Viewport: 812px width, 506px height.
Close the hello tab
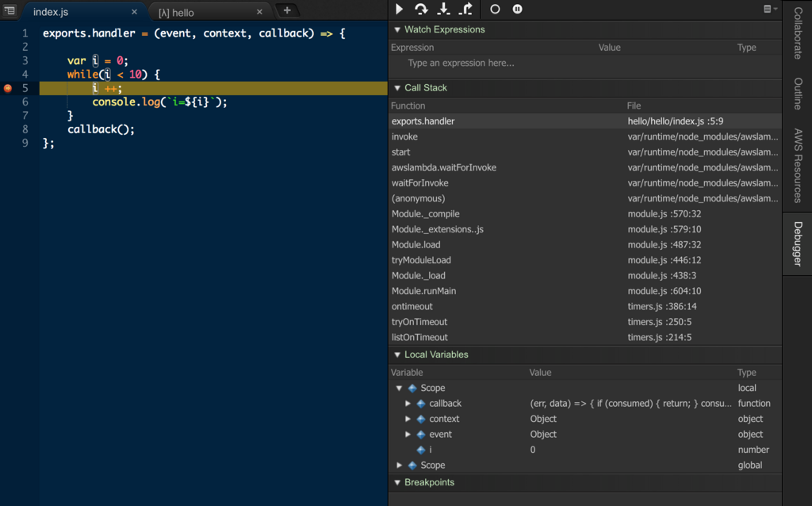pyautogui.click(x=259, y=12)
